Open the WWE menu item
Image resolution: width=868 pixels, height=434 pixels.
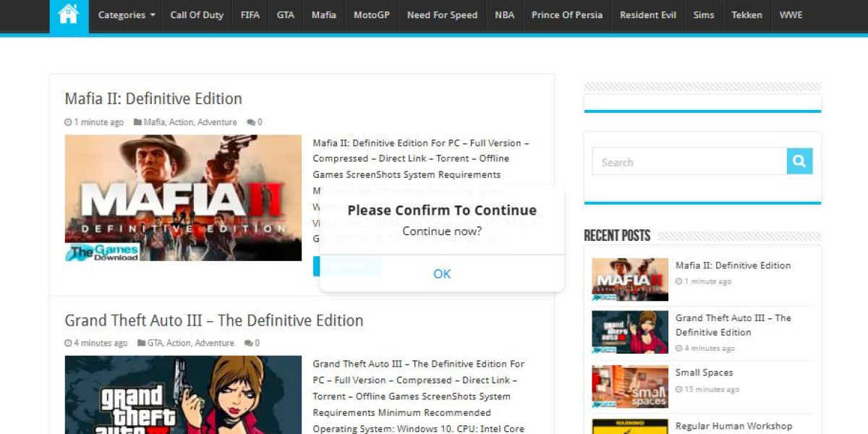point(791,15)
